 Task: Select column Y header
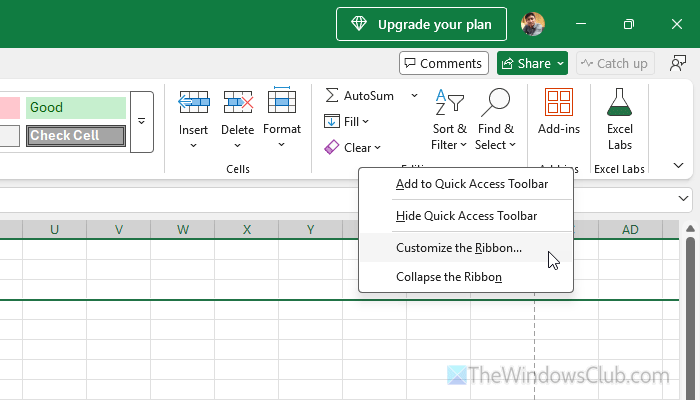point(310,229)
